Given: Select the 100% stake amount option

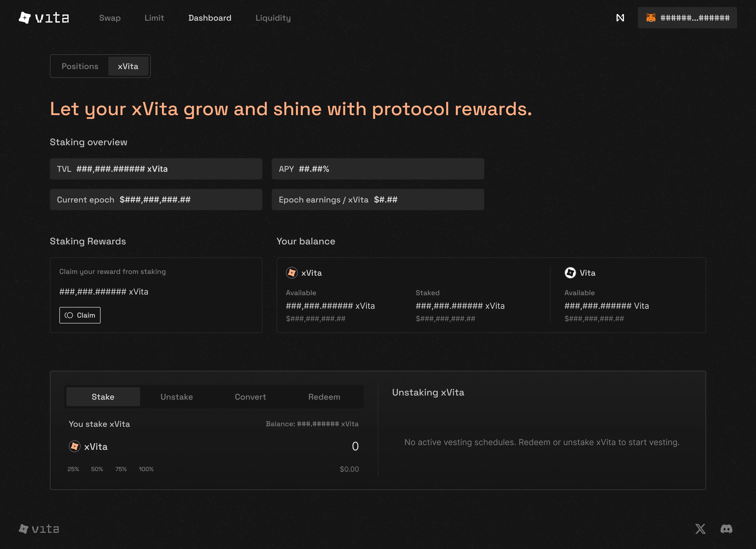Looking at the screenshot, I should (146, 469).
